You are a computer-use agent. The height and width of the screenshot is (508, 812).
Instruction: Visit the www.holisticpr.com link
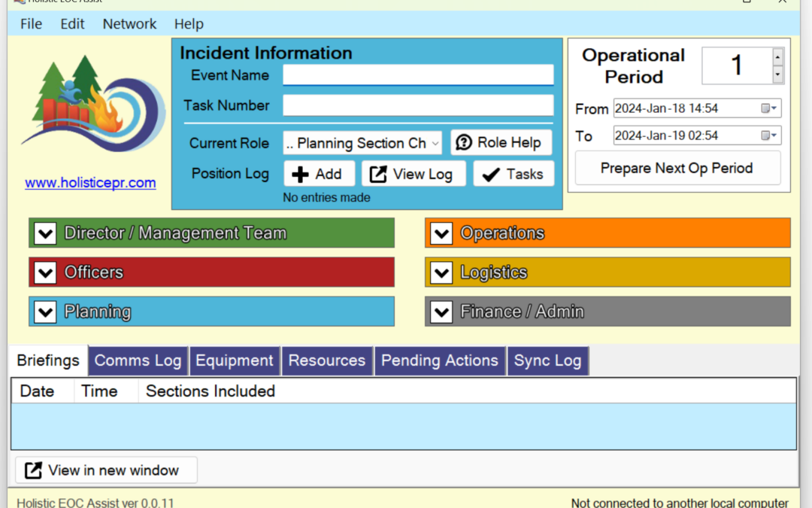[90, 182]
